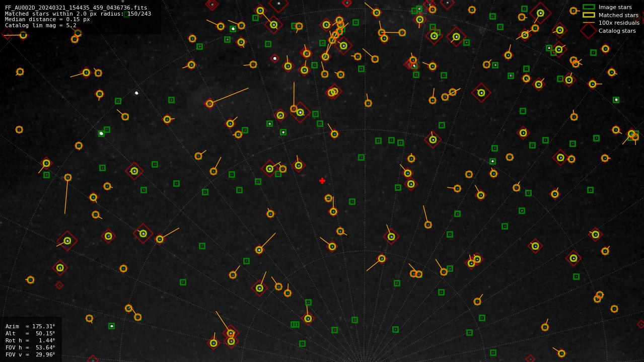
Task: Click the yellow Matched stars legend square
Action: [x=589, y=15]
